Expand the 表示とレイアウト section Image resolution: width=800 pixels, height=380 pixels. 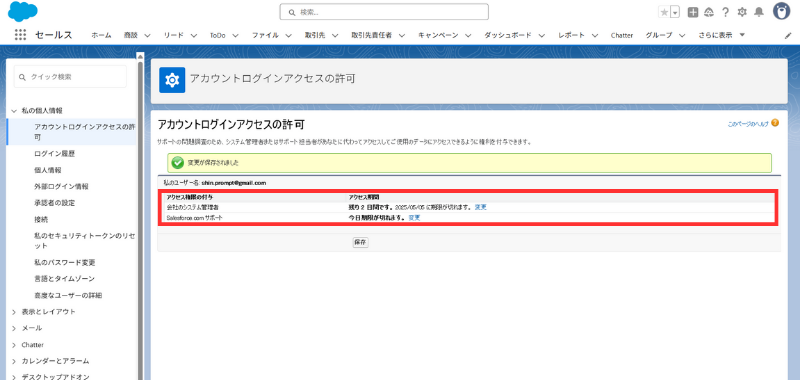[x=14, y=312]
